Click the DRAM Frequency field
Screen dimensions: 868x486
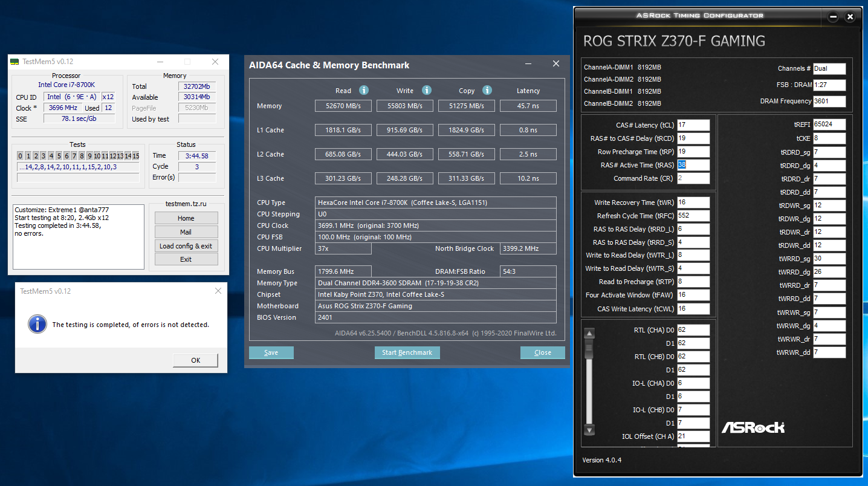[829, 102]
